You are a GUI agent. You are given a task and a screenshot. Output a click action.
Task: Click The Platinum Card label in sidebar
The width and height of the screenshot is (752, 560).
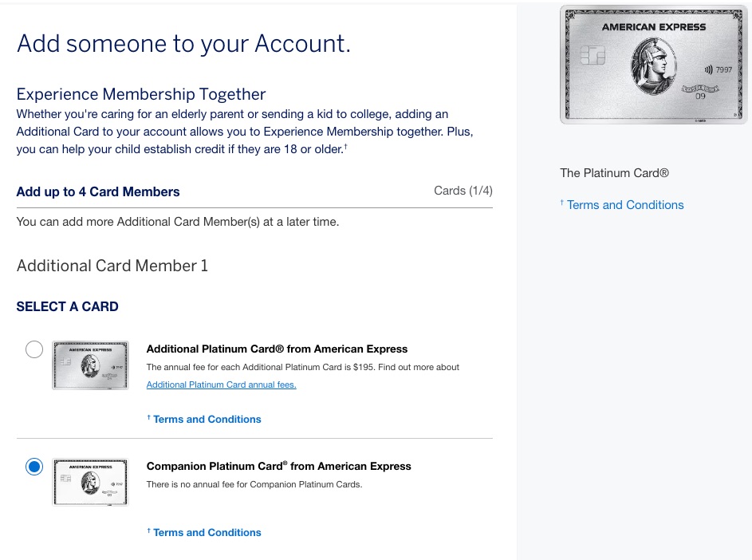[614, 173]
